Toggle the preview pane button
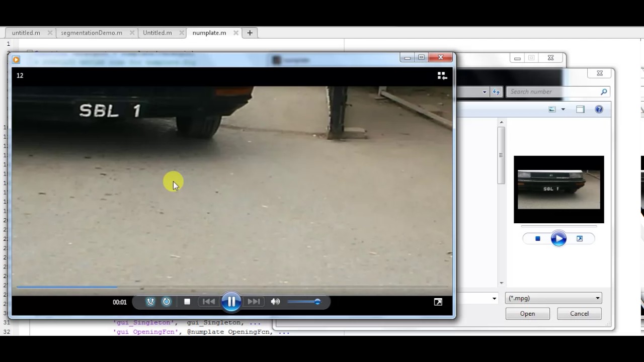 [x=581, y=109]
